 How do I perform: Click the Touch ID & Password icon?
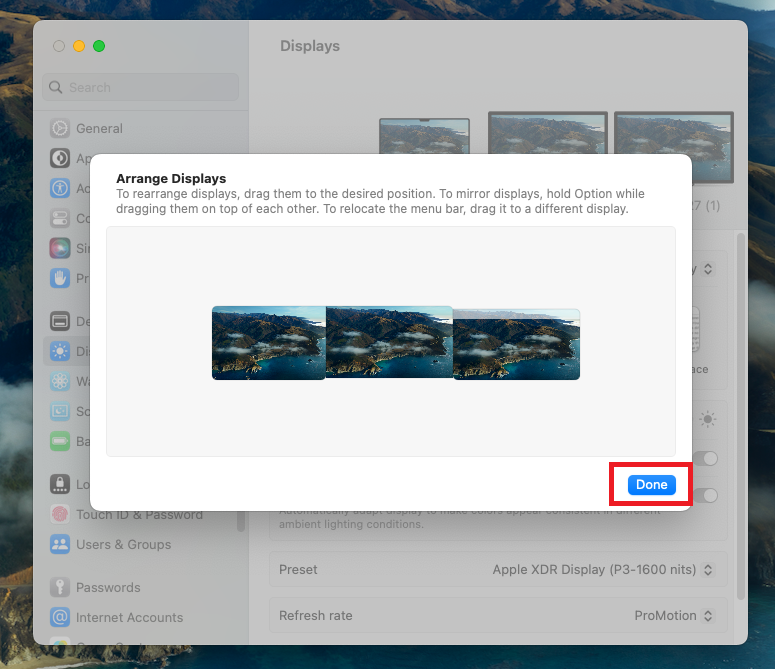coord(60,514)
